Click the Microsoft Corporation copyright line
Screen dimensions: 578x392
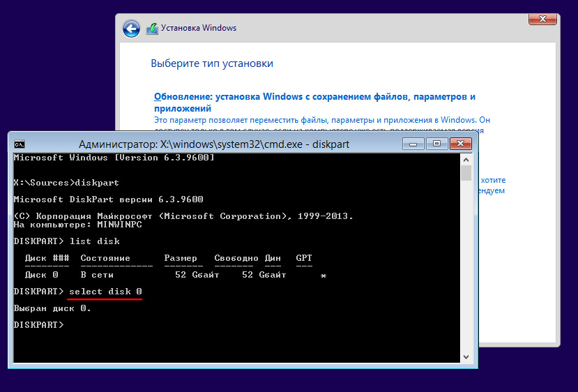coord(183,216)
